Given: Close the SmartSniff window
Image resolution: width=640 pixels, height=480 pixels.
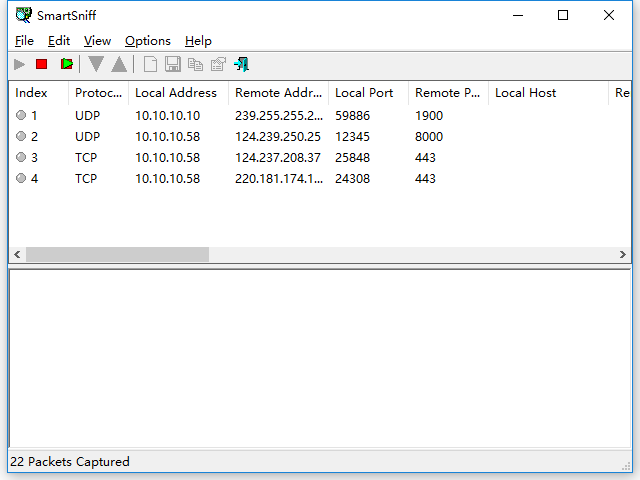Looking at the screenshot, I should [x=609, y=16].
